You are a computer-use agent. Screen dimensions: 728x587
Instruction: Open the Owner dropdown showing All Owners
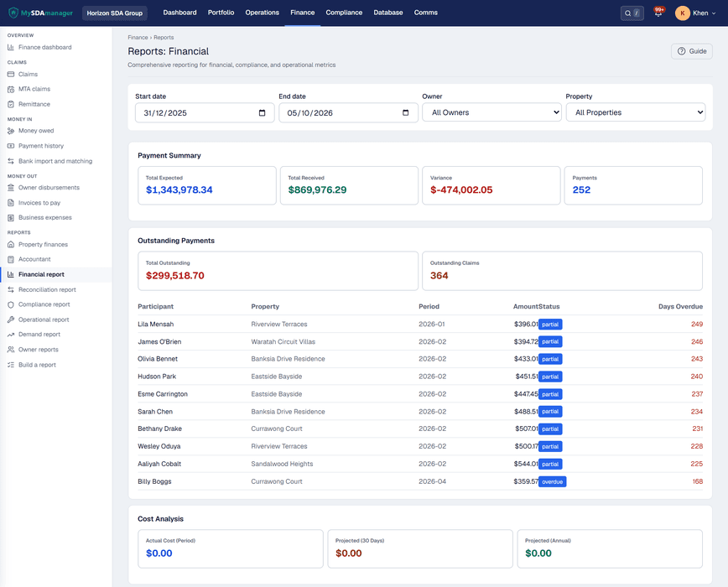[491, 112]
